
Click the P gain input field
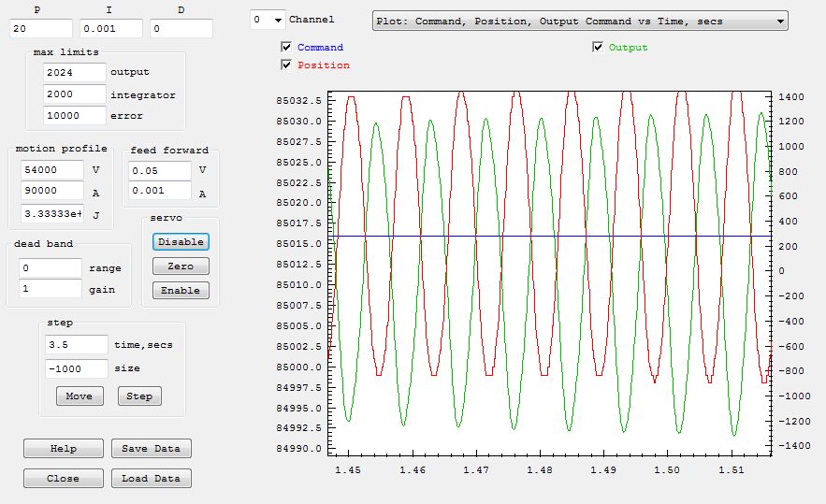pos(41,29)
